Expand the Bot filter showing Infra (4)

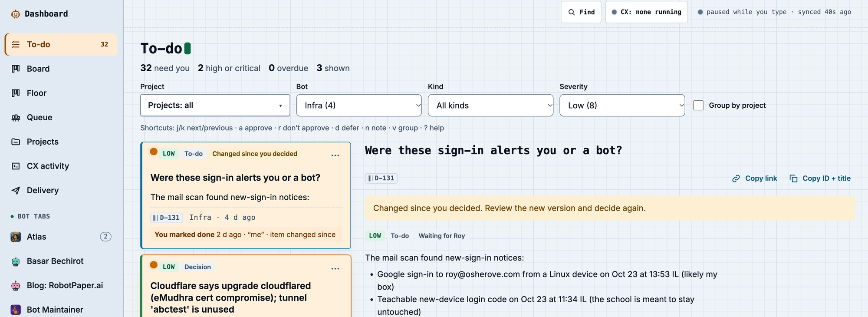coord(359,105)
